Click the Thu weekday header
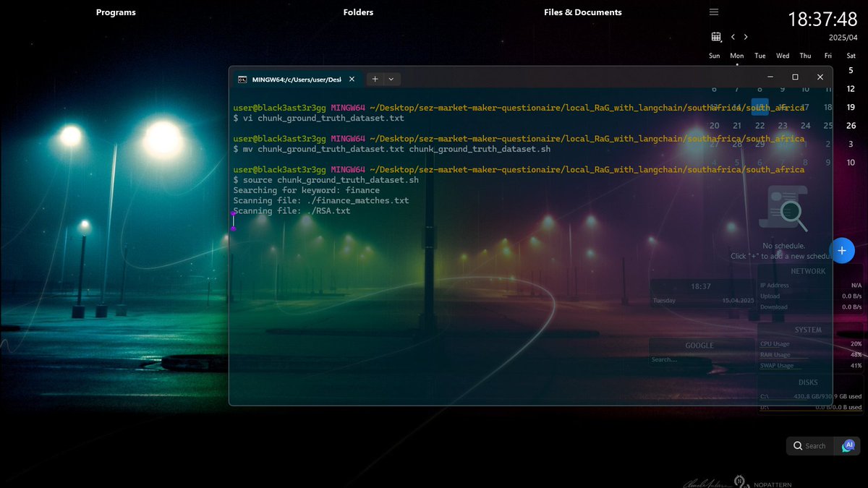The width and height of the screenshot is (868, 488). [x=805, y=56]
